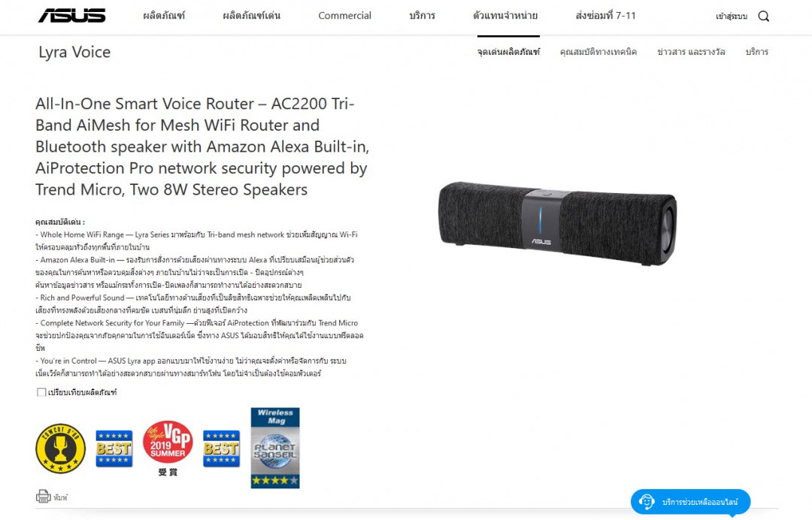
Task: Click the เข้าสู่ระบบ login link
Action: point(732,16)
